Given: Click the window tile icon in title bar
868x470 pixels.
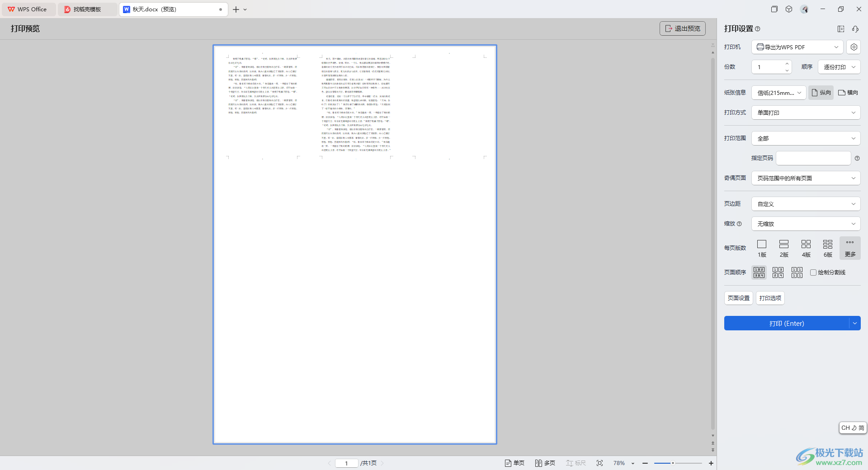Looking at the screenshot, I should [x=774, y=9].
